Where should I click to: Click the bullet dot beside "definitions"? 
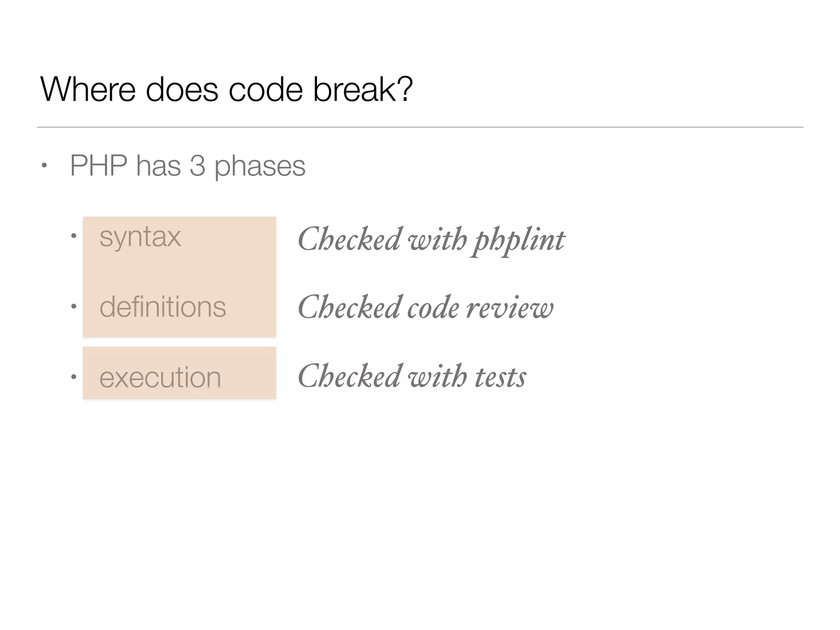click(73, 306)
